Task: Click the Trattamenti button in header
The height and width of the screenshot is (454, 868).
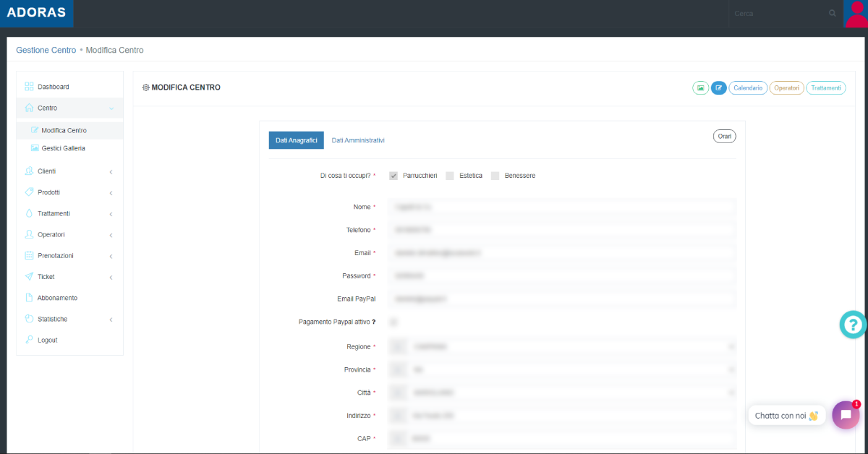Action: click(x=826, y=87)
